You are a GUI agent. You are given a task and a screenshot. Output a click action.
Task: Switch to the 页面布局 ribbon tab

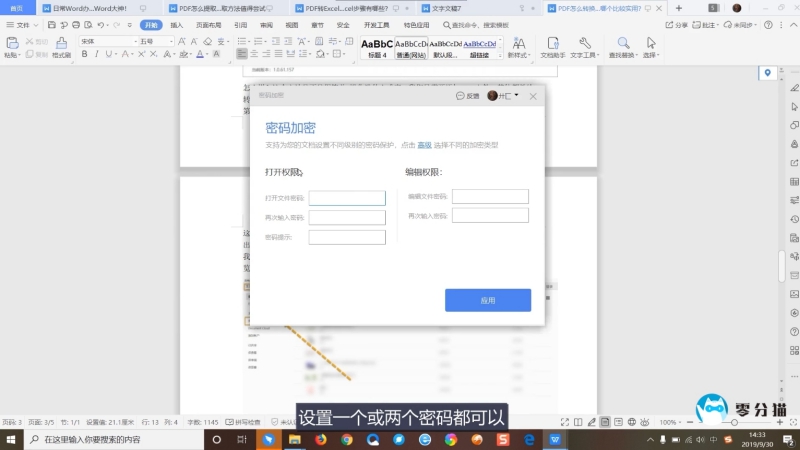[209, 24]
